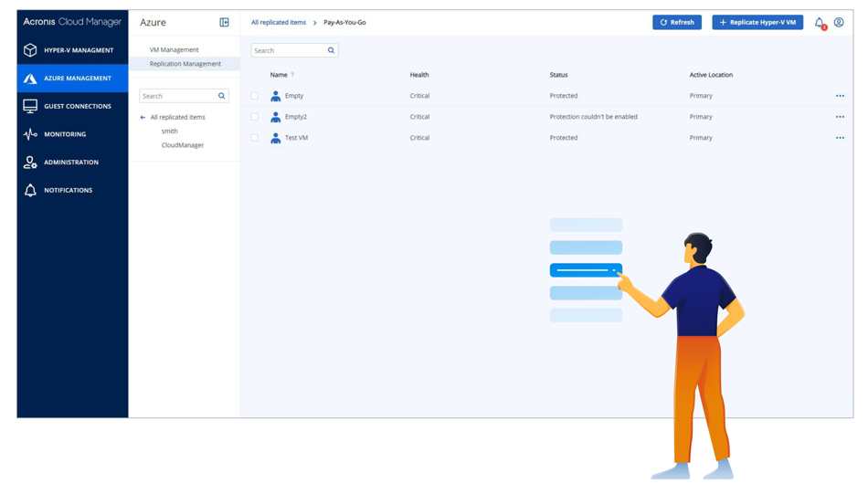
Task: Select smith tree item
Action: pyautogui.click(x=169, y=131)
